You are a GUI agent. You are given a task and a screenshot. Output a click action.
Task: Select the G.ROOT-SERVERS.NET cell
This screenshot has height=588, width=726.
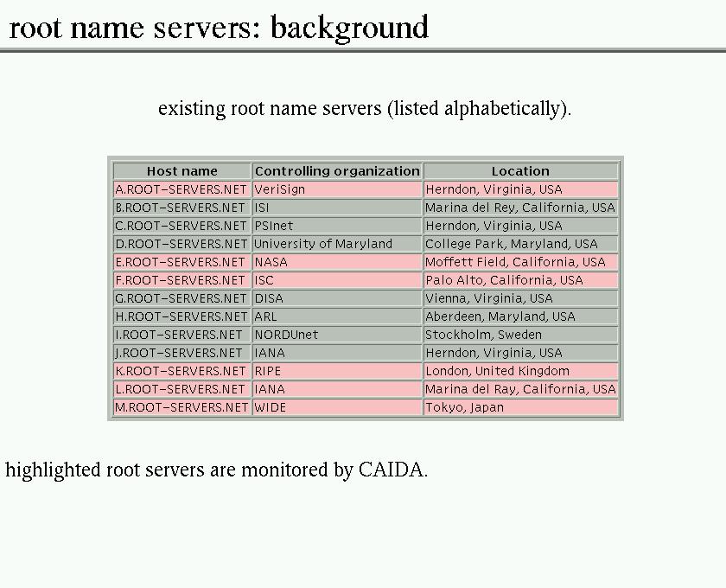(182, 298)
